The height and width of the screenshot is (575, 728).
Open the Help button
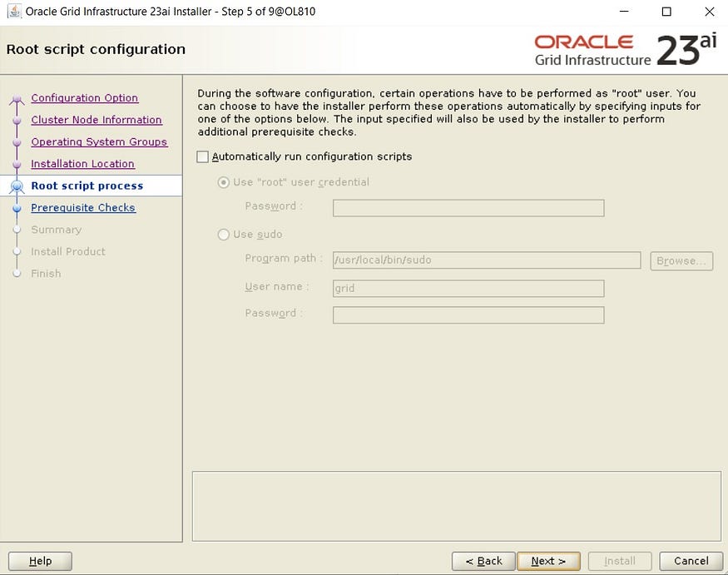click(x=41, y=561)
